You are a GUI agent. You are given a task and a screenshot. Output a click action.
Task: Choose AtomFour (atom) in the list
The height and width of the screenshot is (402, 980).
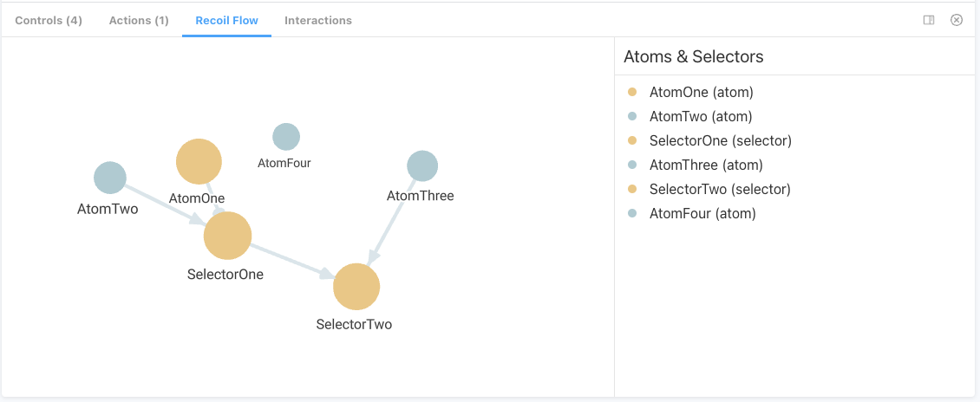(702, 213)
